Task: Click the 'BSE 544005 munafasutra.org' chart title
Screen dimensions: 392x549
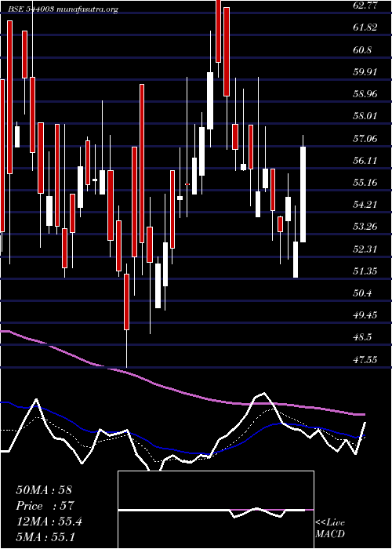Action: tap(63, 9)
